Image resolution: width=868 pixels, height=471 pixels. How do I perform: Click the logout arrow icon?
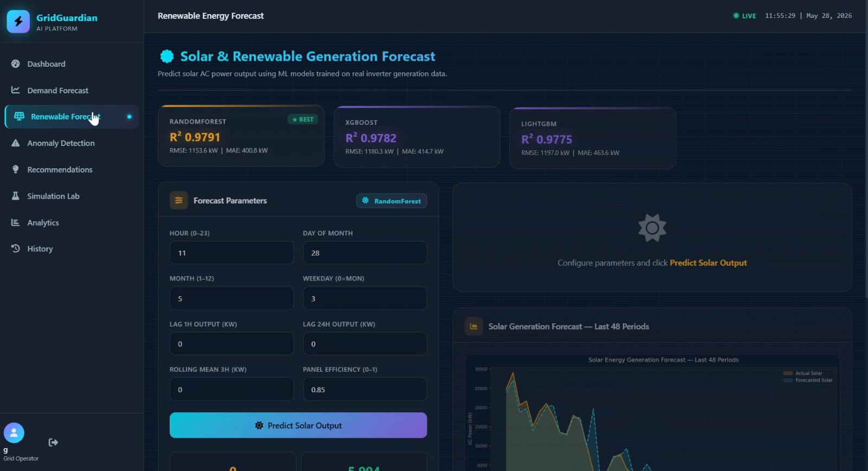(x=53, y=442)
